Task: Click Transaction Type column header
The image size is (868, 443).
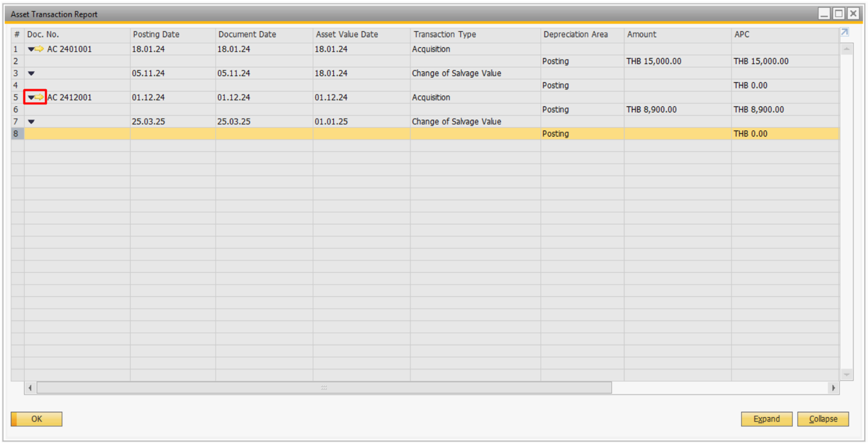Action: tap(475, 35)
